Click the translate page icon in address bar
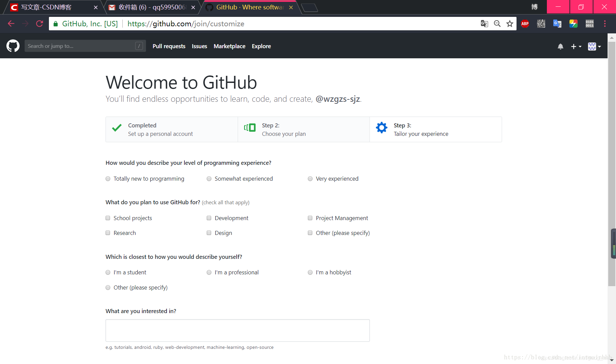The height and width of the screenshot is (364, 616). 484,24
